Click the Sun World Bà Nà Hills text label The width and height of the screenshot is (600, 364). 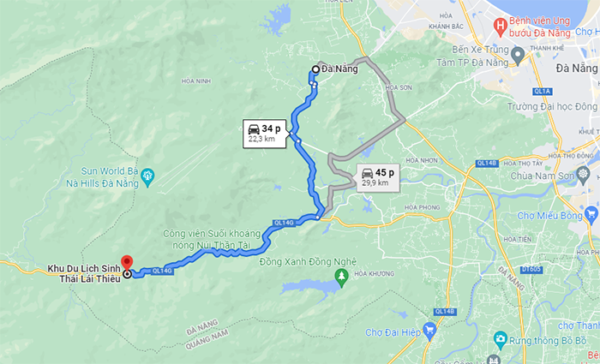pos(103,177)
